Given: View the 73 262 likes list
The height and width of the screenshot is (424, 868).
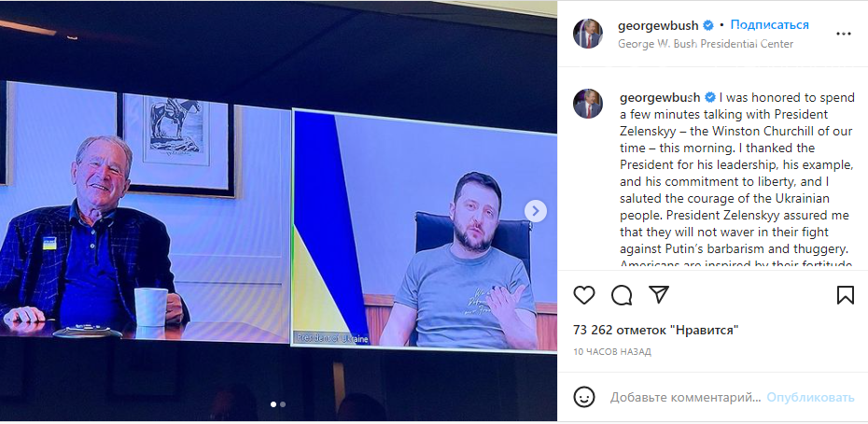Looking at the screenshot, I should (x=656, y=331).
